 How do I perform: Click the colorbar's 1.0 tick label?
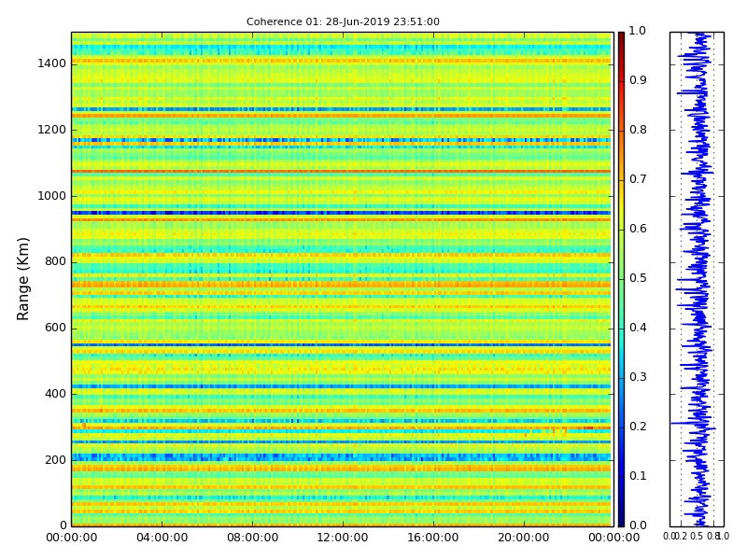638,31
